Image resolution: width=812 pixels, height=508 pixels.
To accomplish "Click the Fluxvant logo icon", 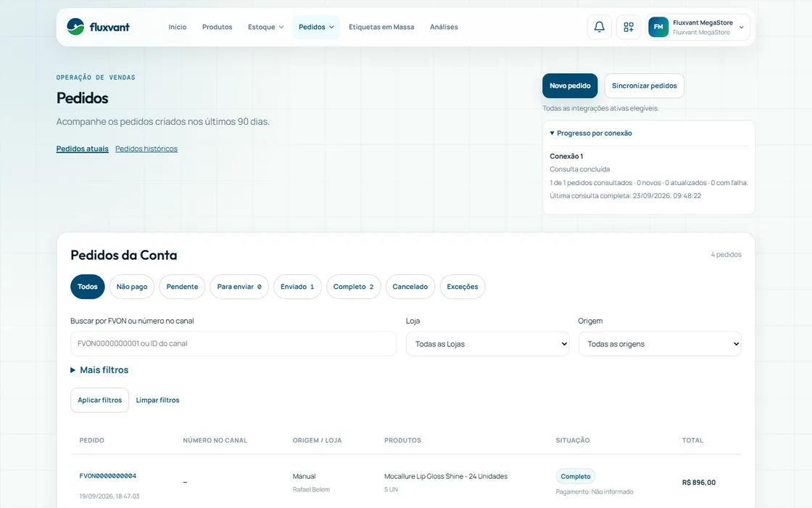I will (75, 27).
